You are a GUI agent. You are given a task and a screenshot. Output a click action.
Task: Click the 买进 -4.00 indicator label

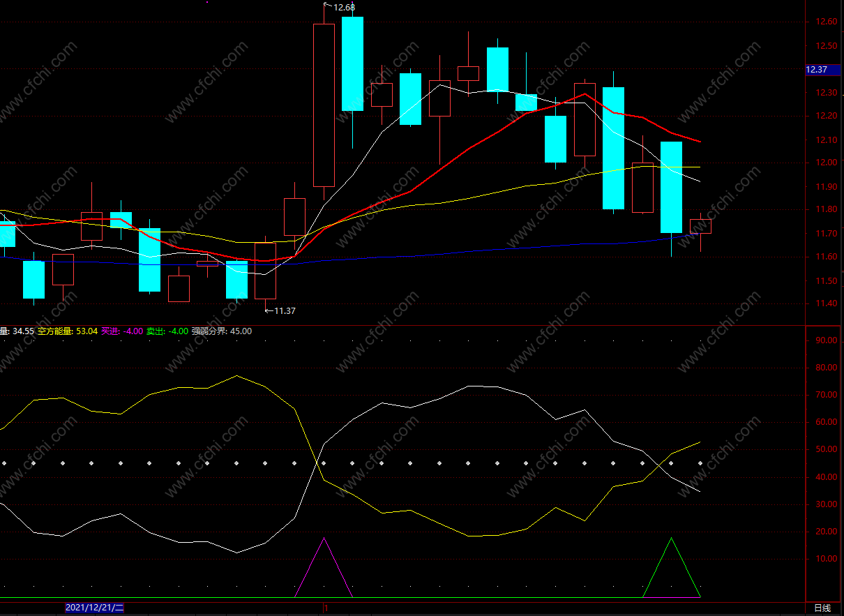click(122, 331)
